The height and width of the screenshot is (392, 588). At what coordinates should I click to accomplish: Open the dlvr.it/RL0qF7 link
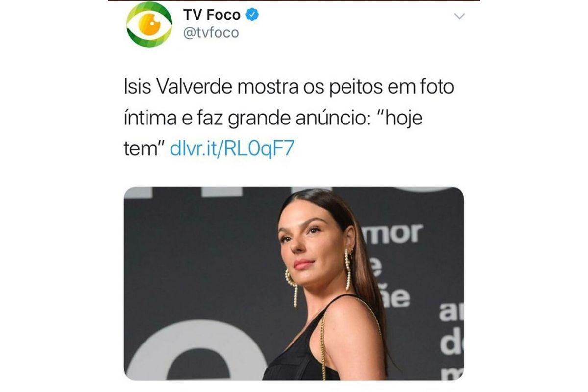(232, 148)
